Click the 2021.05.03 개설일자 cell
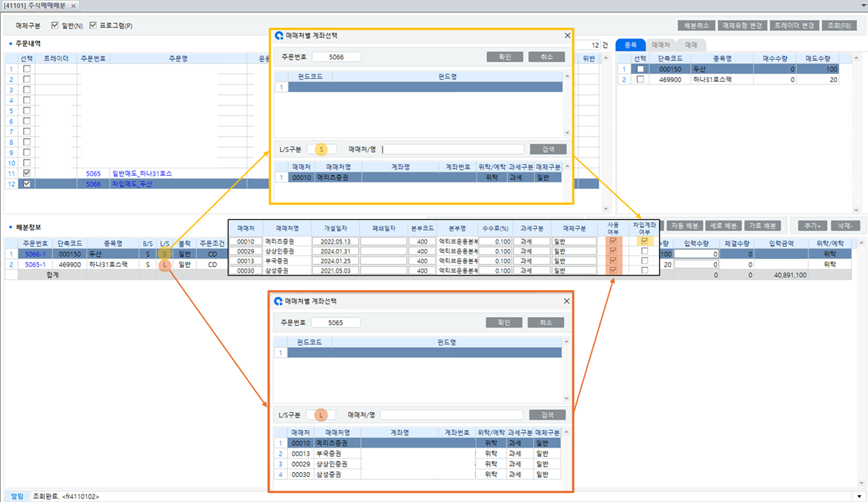The width and height of the screenshot is (868, 502). pyautogui.click(x=334, y=271)
